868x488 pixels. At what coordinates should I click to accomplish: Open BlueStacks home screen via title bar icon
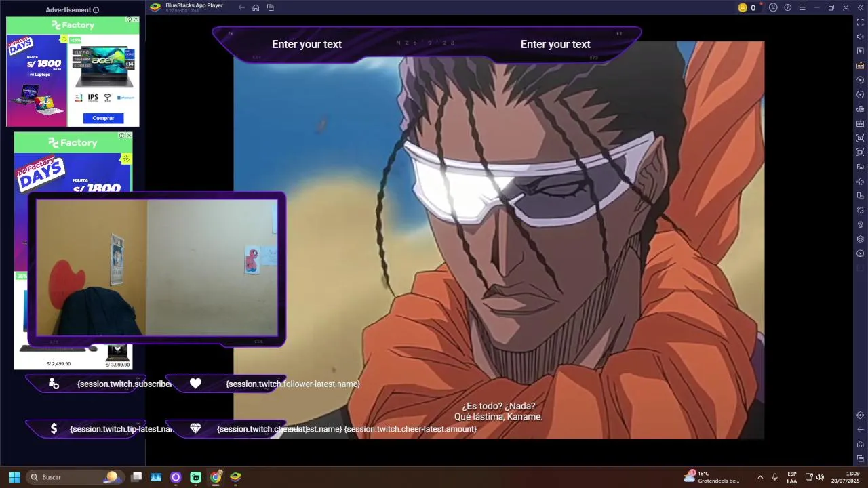pyautogui.click(x=256, y=7)
